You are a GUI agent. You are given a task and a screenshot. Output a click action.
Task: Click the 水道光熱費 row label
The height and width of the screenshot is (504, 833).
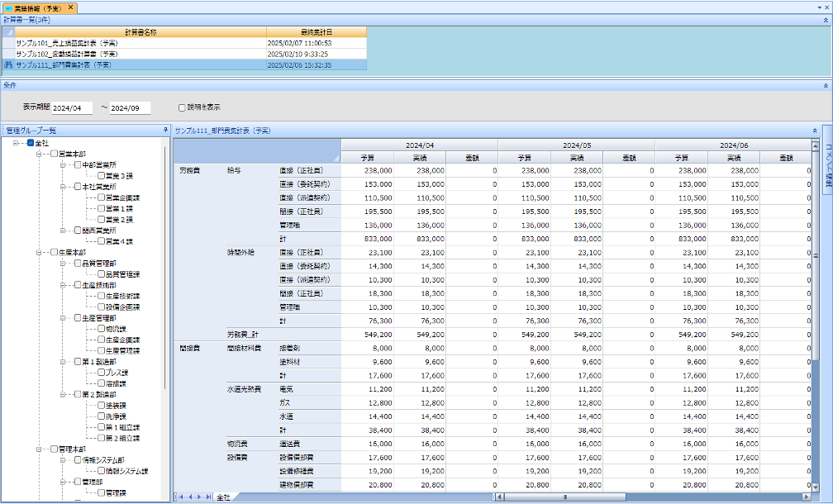point(245,389)
